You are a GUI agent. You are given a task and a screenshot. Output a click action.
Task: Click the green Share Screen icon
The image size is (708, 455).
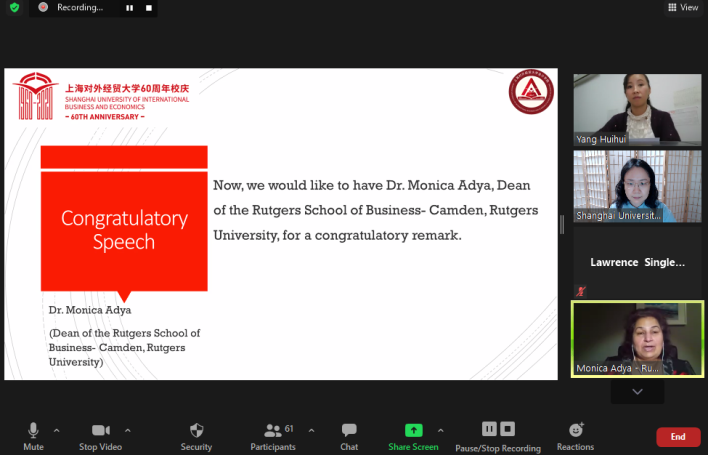(x=413, y=430)
